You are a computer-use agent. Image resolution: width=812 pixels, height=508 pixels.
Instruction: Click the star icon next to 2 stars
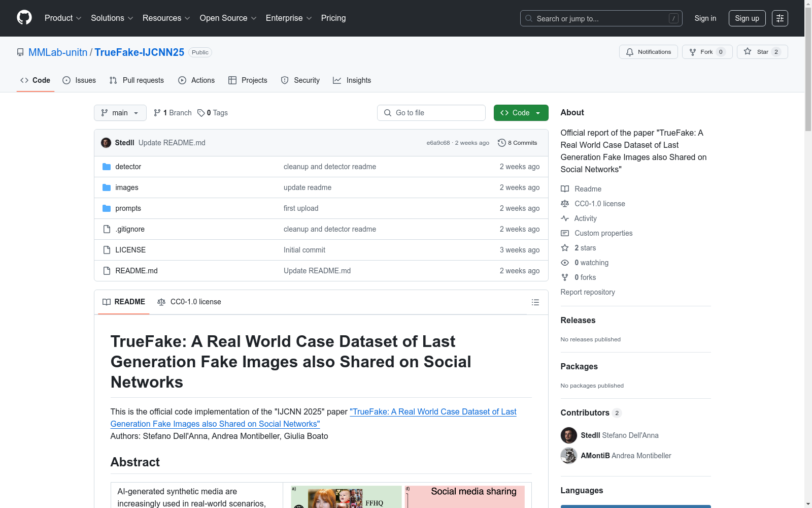pyautogui.click(x=565, y=248)
